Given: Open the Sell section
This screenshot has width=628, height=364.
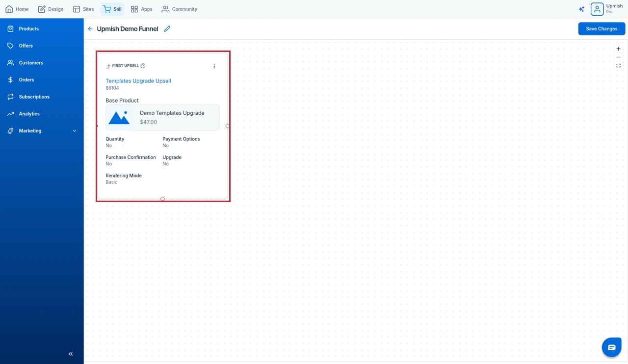Looking at the screenshot, I should (112, 9).
